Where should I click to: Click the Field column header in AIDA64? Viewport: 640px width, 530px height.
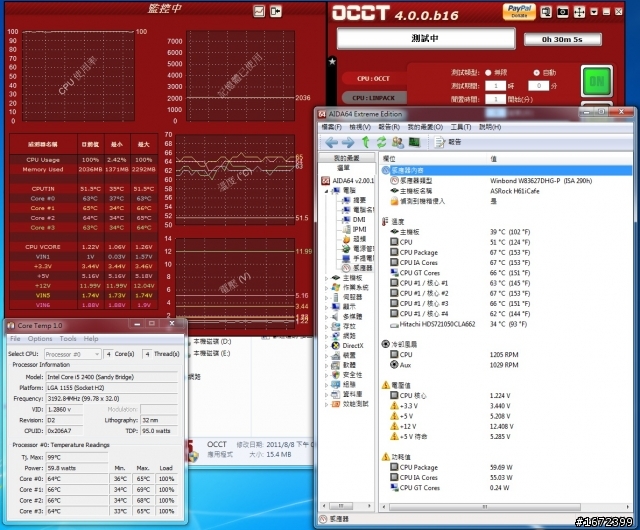pos(433,158)
